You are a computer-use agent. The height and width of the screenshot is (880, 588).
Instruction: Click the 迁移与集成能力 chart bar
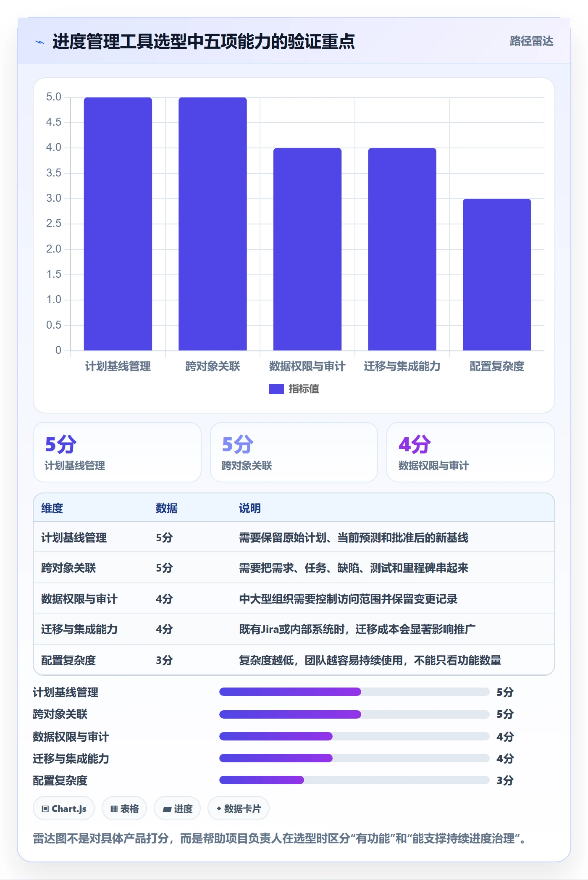(402, 249)
